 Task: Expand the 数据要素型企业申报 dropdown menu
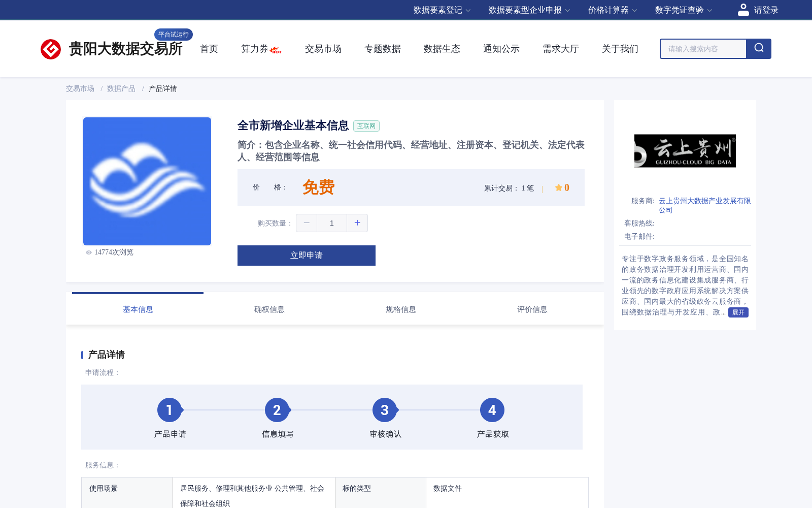(x=529, y=10)
